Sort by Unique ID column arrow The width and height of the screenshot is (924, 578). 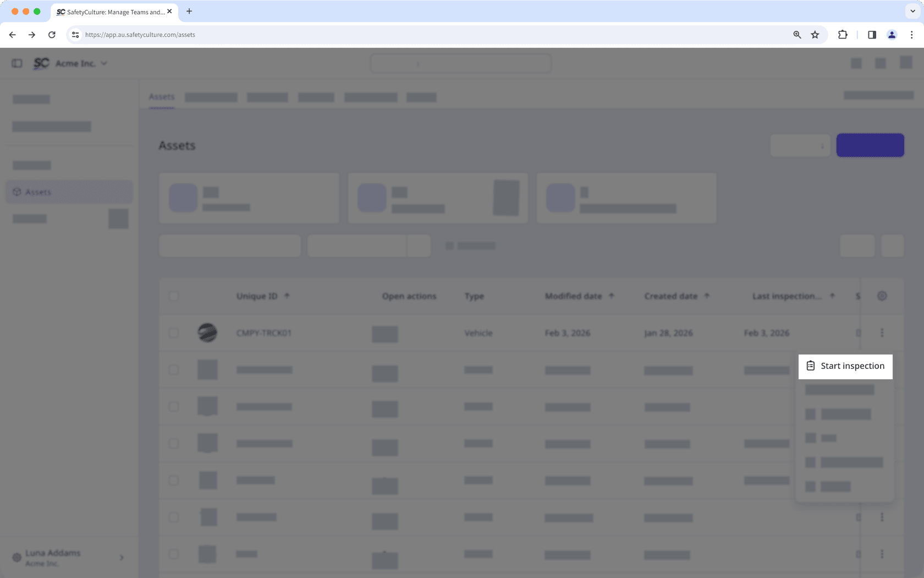pos(287,296)
